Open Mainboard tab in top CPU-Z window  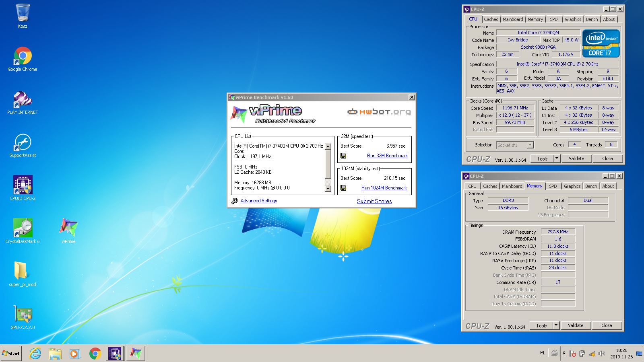(x=513, y=19)
